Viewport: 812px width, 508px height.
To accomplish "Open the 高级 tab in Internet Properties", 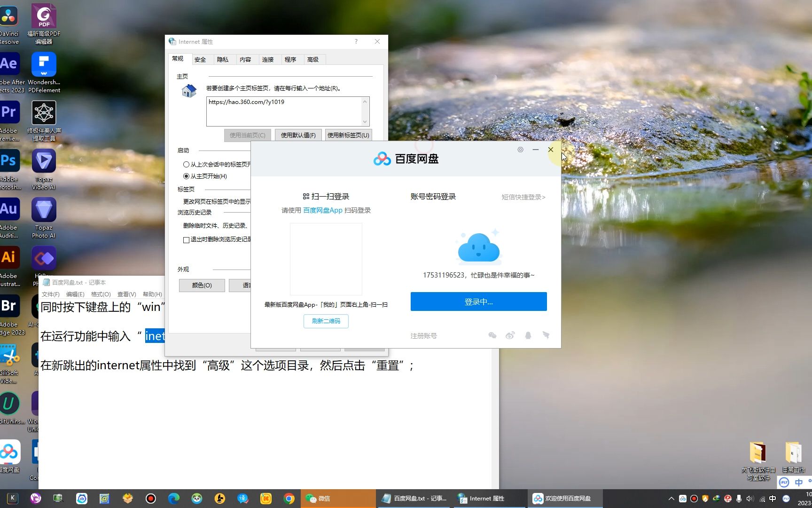I will (313, 60).
